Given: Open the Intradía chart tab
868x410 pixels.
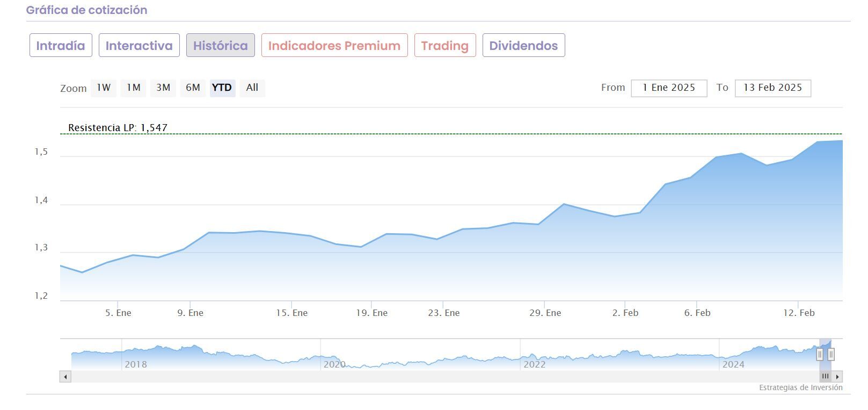Looking at the screenshot, I should [x=61, y=45].
